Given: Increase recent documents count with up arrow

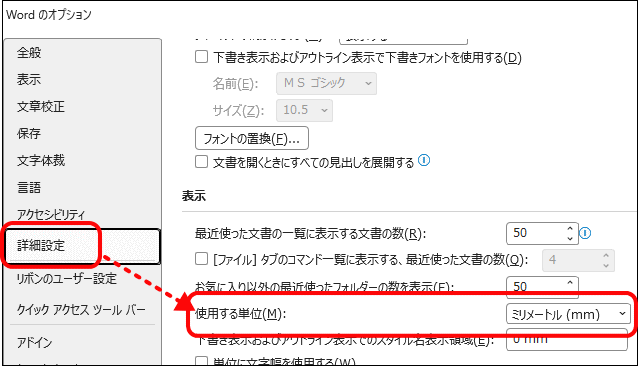Looking at the screenshot, I should coord(570,229).
